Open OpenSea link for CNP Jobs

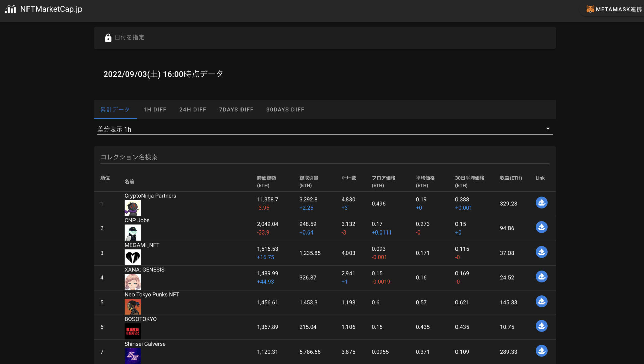(541, 227)
